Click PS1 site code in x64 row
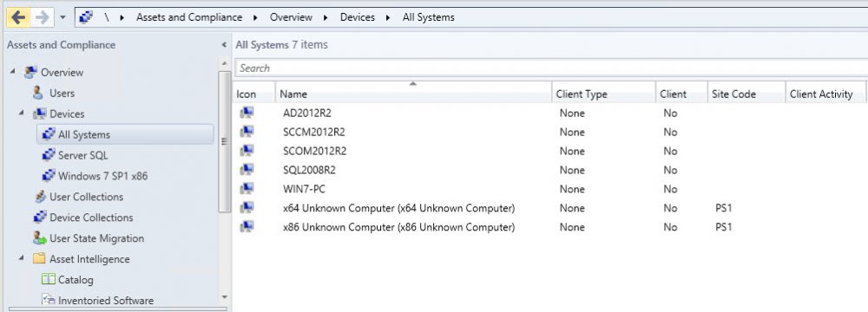The height and width of the screenshot is (312, 868). point(724,208)
